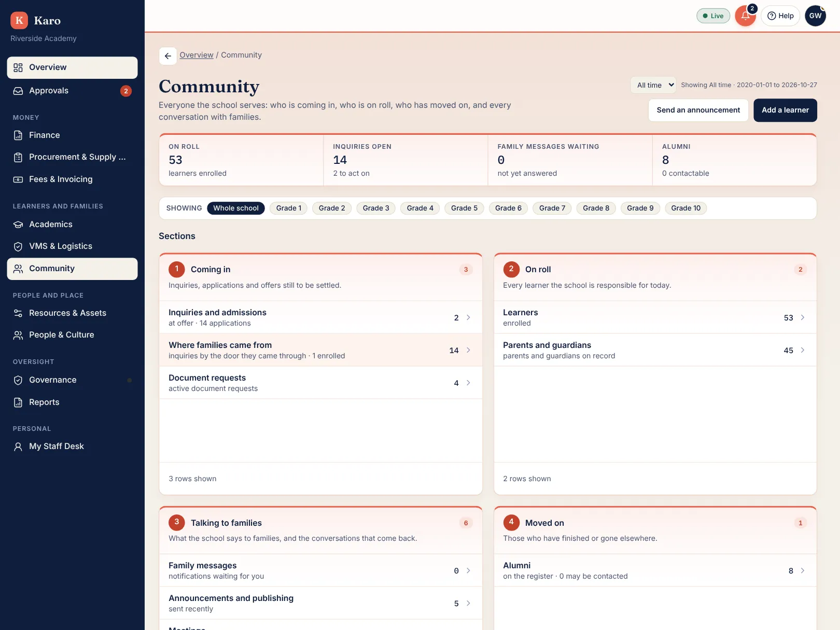Click the Fees & Invoicing sidebar icon

click(x=18, y=179)
